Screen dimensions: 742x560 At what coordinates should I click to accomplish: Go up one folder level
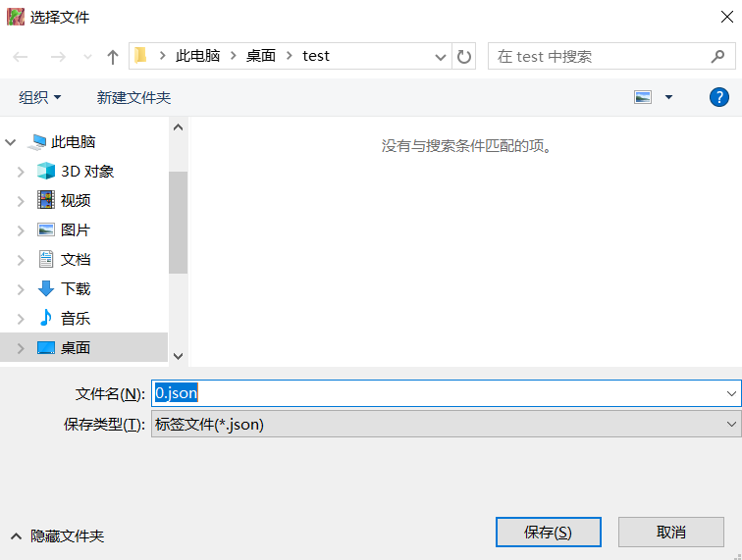point(113,57)
